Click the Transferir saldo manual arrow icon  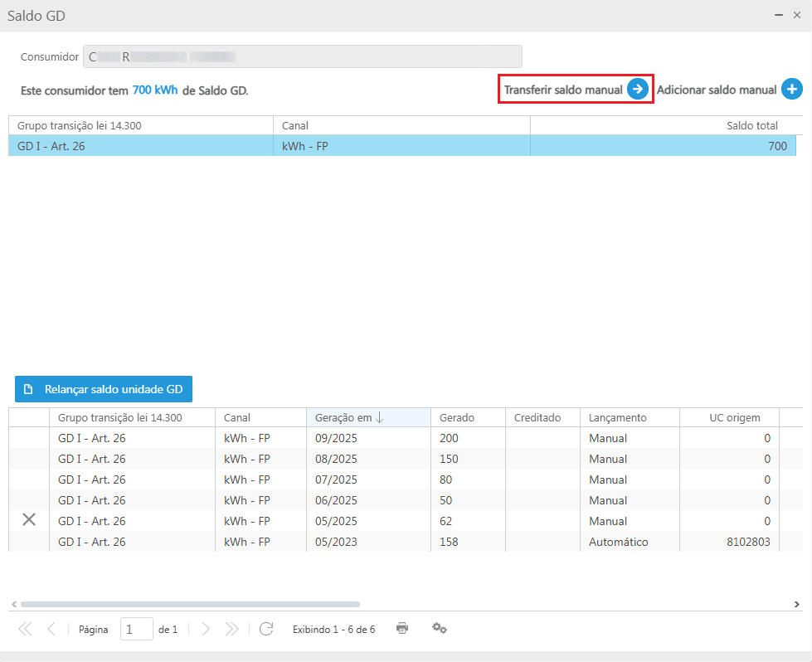(637, 90)
